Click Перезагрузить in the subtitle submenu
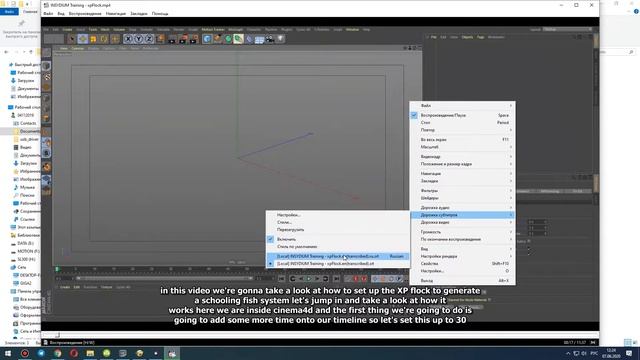640x360 pixels. 338,230
